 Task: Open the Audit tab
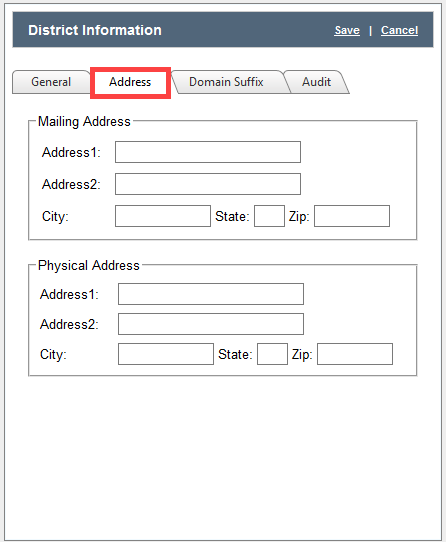coord(316,82)
